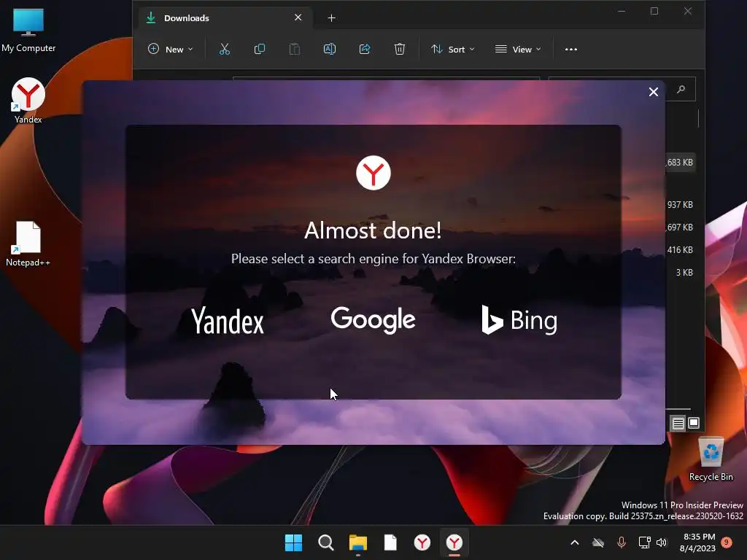747x560 pixels.
Task: Open the Windows Start menu
Action: click(x=293, y=542)
